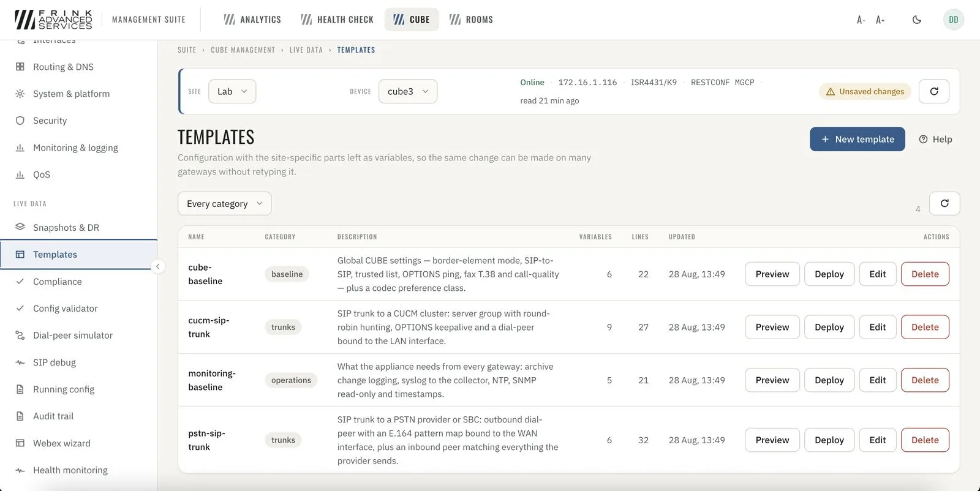980x491 pixels.
Task: Preview the cube-baseline template
Action: click(x=772, y=274)
